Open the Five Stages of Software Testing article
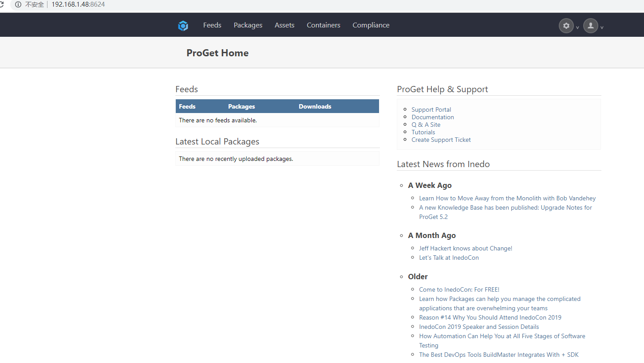The width and height of the screenshot is (644, 363). click(502, 340)
